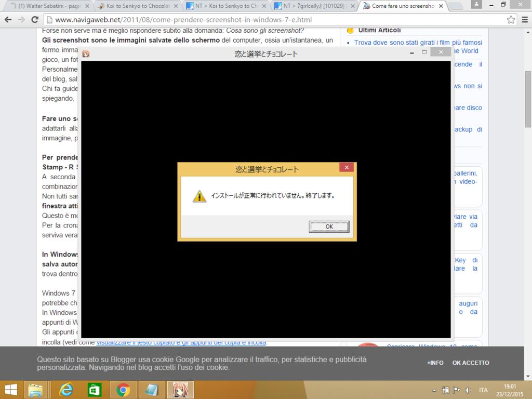The height and width of the screenshot is (399, 532).
Task: Click OK in the error dialog
Action: [x=329, y=227]
